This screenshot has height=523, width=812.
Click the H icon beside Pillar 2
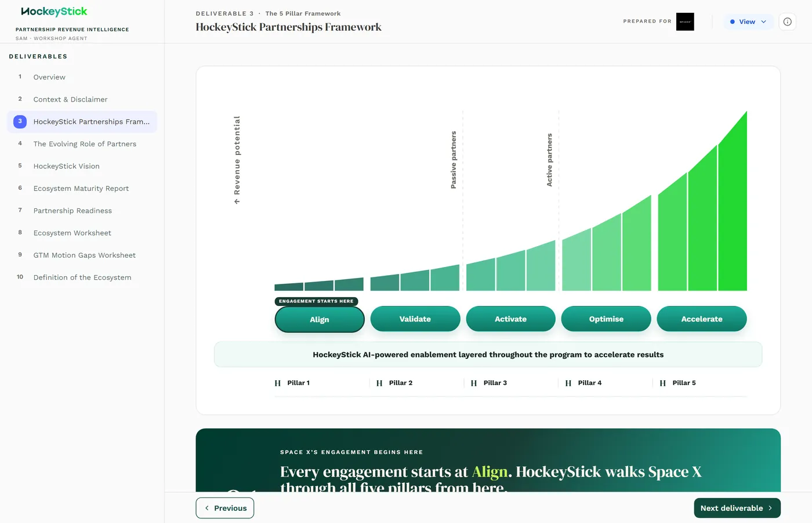point(379,383)
